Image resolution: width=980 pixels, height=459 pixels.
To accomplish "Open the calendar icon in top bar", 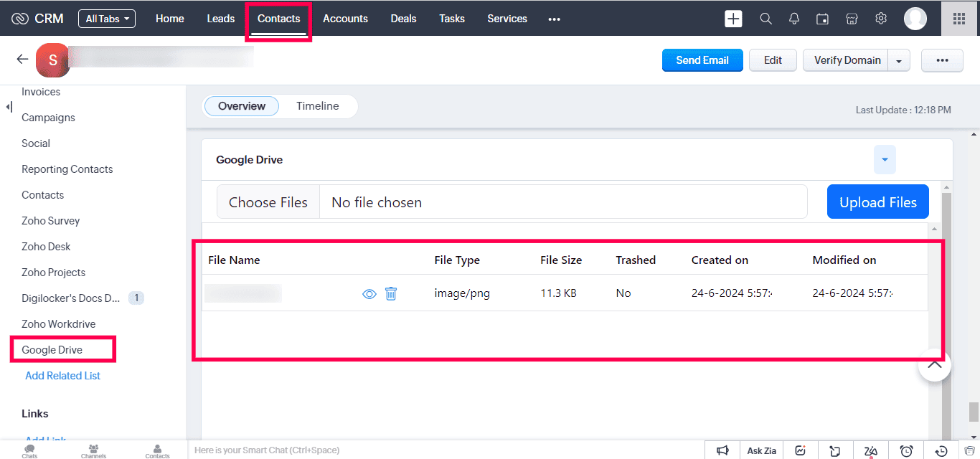I will (823, 19).
